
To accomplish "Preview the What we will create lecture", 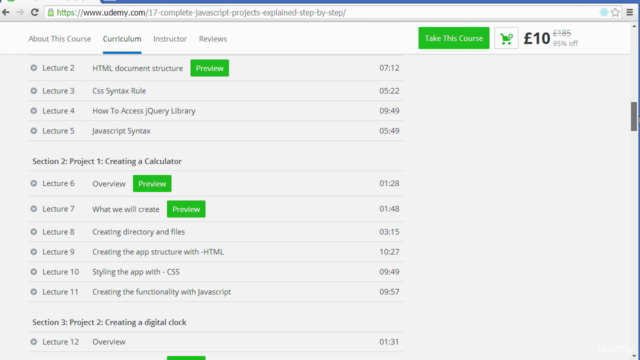I will tap(186, 209).
